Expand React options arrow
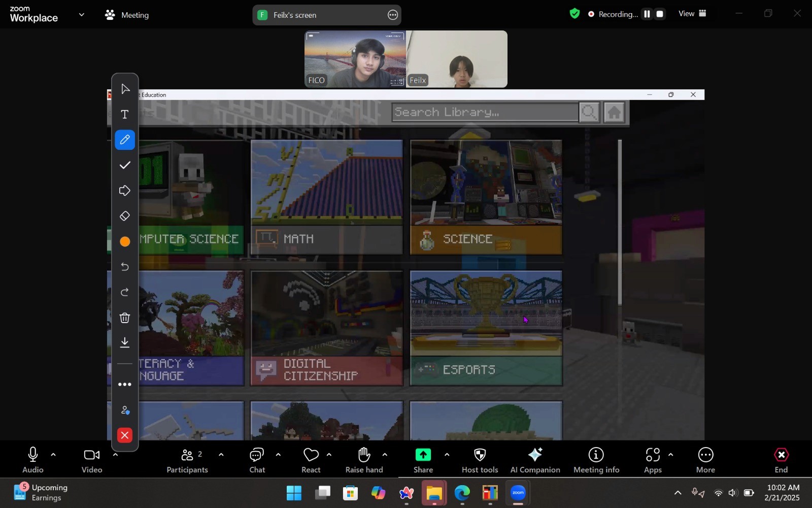 329,455
